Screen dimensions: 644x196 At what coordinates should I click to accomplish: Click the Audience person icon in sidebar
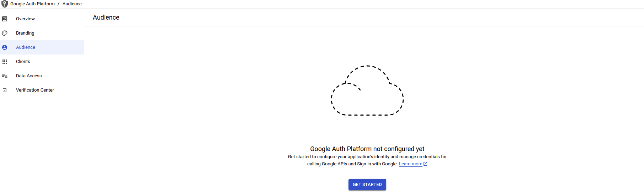click(5, 47)
